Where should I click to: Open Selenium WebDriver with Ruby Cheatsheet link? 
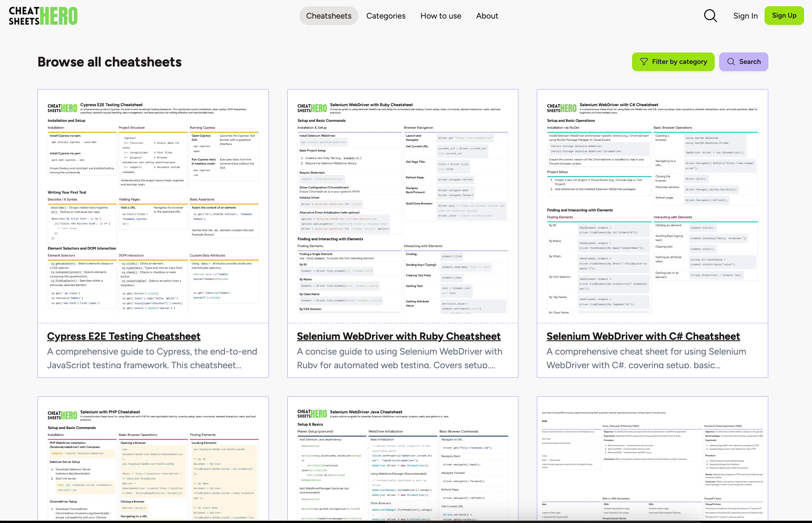pos(398,336)
